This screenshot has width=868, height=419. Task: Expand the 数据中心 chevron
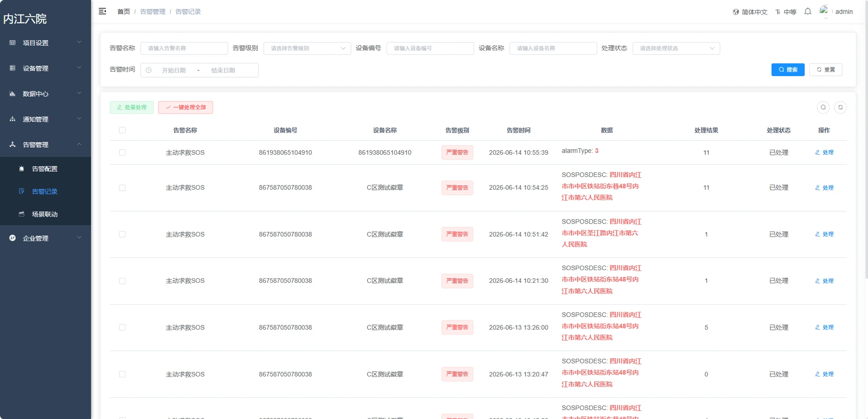[x=79, y=93]
